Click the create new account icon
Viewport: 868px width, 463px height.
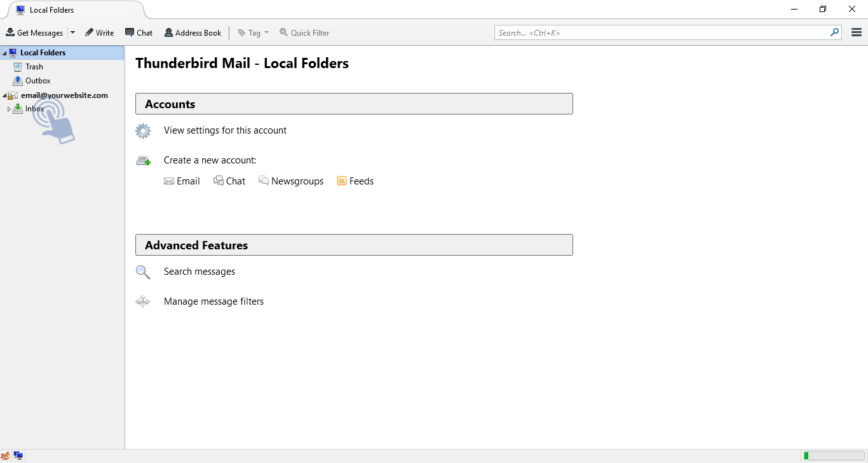click(144, 161)
